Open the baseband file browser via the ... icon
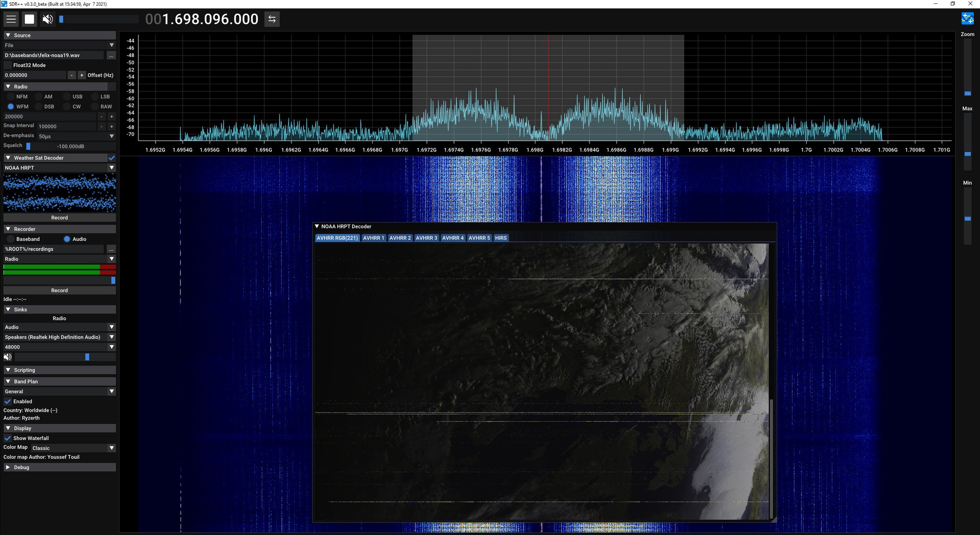 point(111,55)
